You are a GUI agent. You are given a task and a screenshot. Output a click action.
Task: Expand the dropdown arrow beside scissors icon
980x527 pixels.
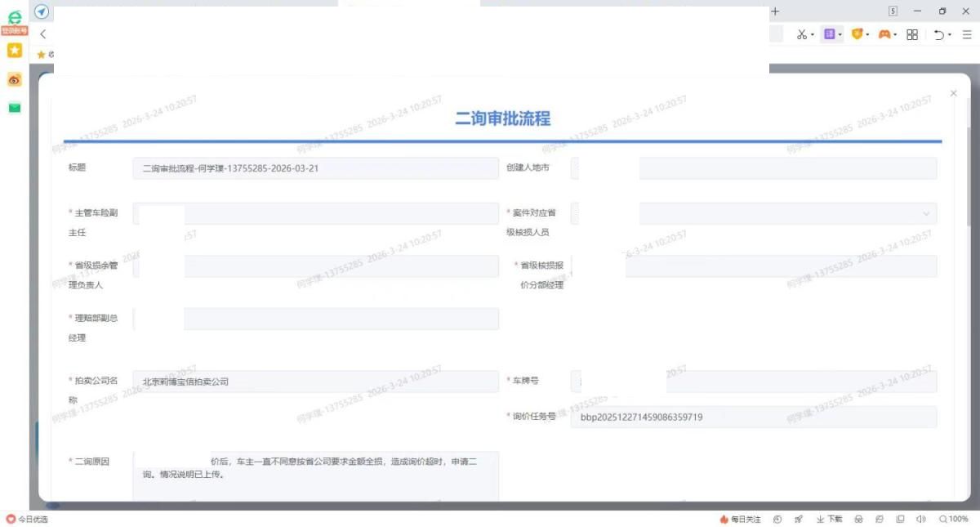(x=812, y=35)
